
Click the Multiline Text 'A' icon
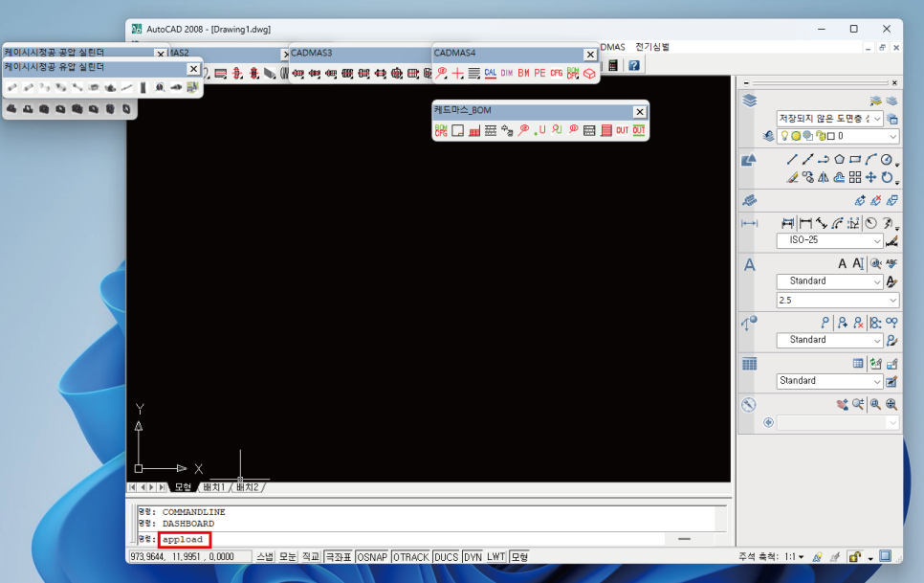842,263
